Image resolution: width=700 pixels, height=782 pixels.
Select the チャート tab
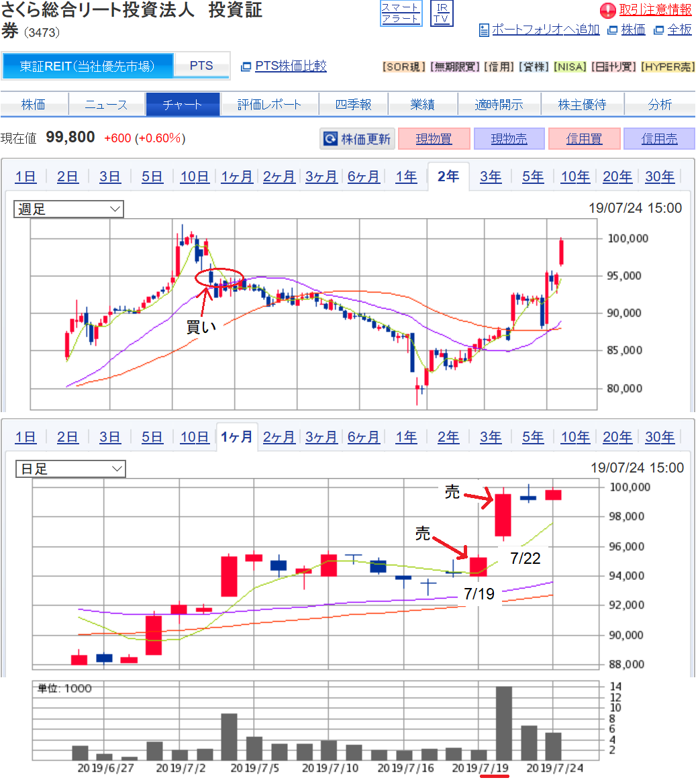[183, 104]
